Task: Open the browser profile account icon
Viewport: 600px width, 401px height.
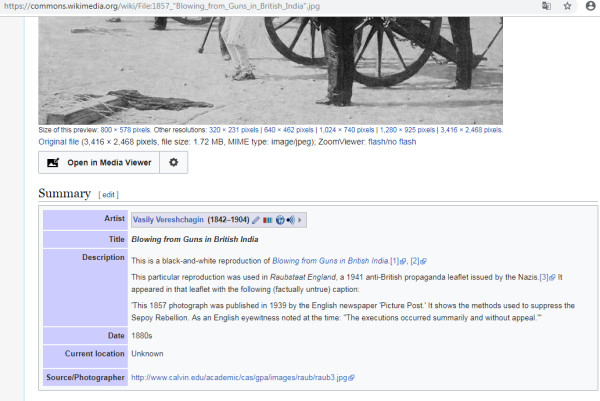Action: (590, 6)
